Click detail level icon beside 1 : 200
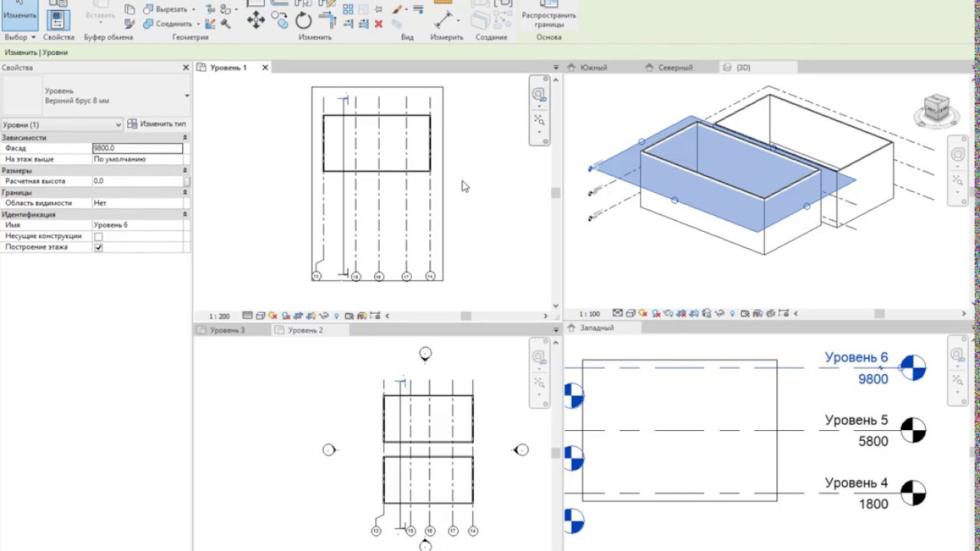 click(x=247, y=315)
